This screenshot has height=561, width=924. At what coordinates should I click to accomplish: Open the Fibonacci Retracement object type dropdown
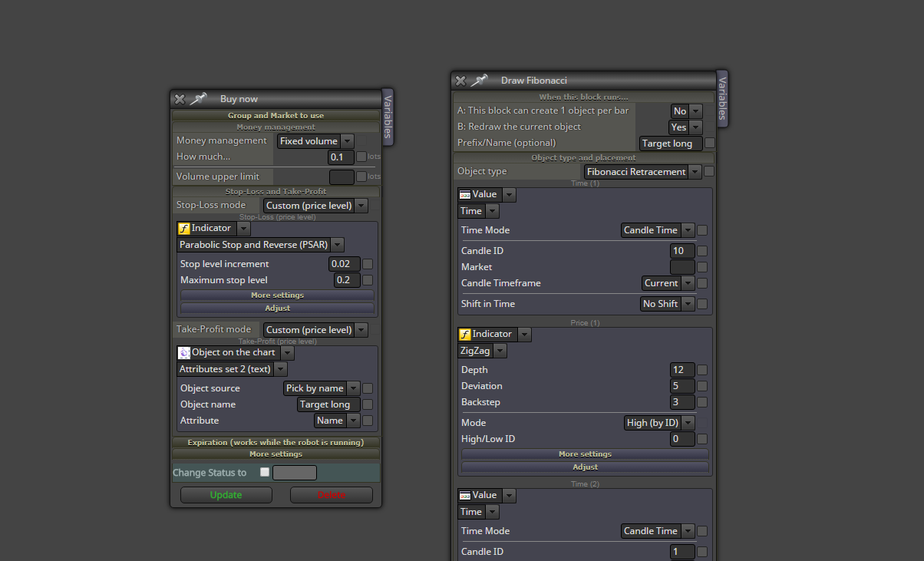click(x=642, y=172)
